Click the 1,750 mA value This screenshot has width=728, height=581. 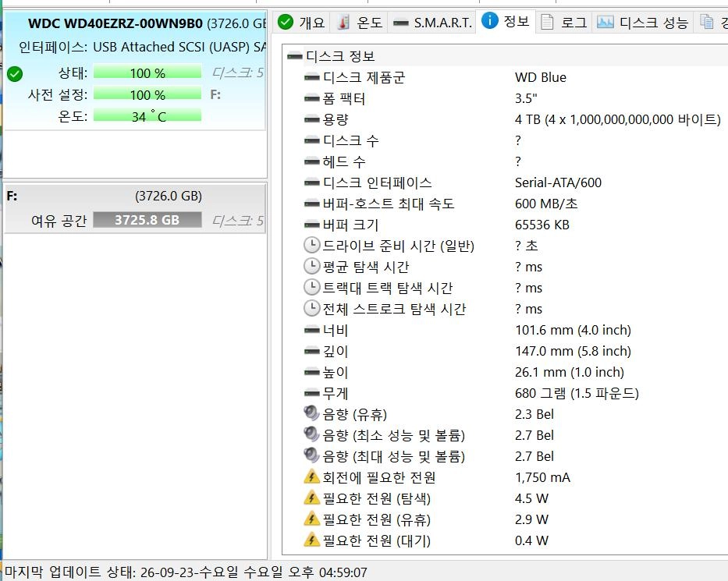click(542, 477)
